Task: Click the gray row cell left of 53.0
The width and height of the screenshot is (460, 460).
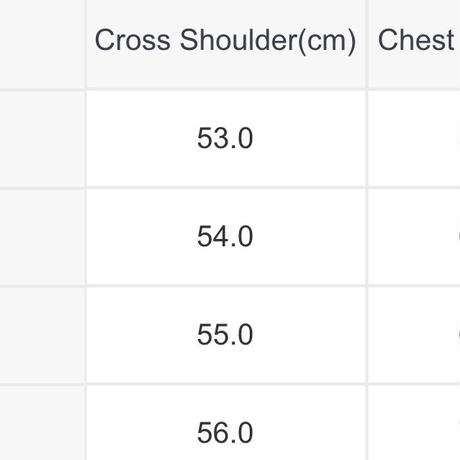Action: point(42,138)
